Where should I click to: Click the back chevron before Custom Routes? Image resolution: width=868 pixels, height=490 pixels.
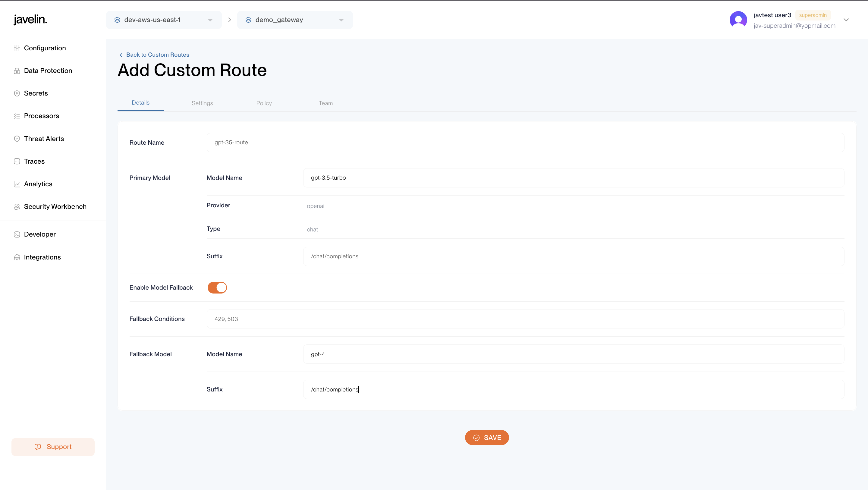121,55
